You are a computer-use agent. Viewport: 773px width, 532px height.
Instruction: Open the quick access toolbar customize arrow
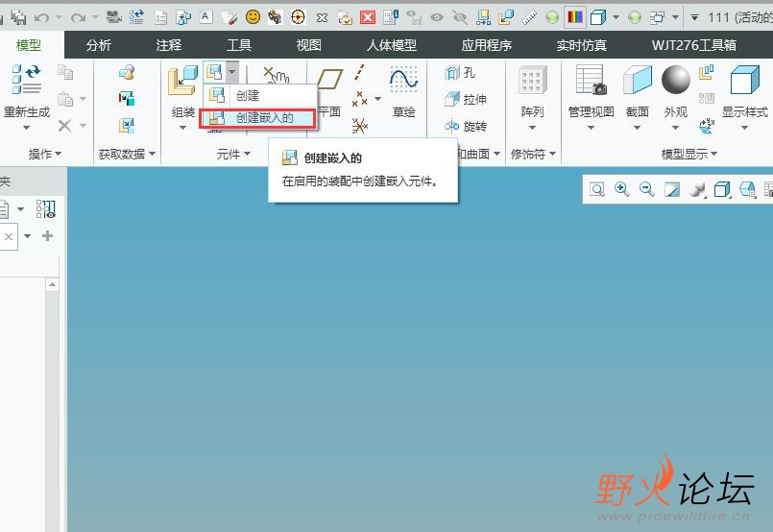pyautogui.click(x=694, y=17)
